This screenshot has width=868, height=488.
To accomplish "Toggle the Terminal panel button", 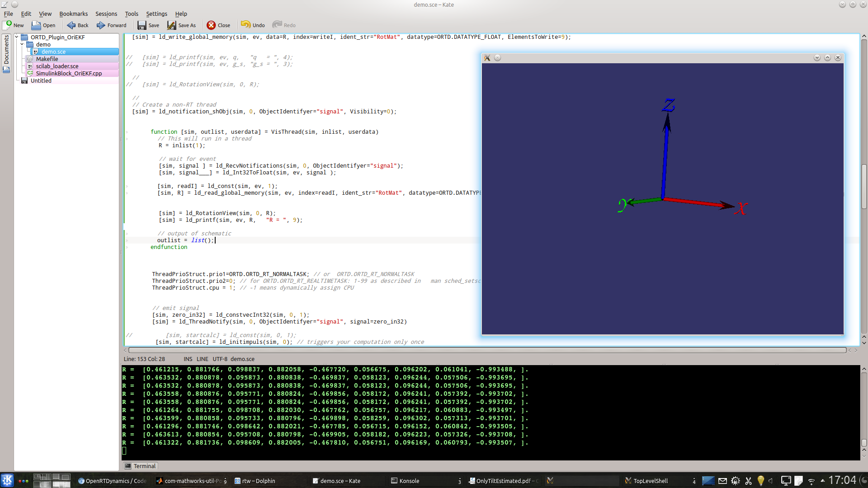I will [140, 466].
